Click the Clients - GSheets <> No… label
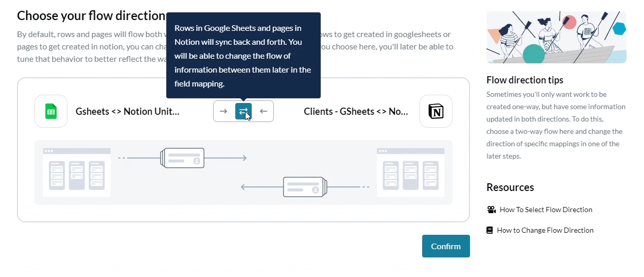 click(356, 111)
